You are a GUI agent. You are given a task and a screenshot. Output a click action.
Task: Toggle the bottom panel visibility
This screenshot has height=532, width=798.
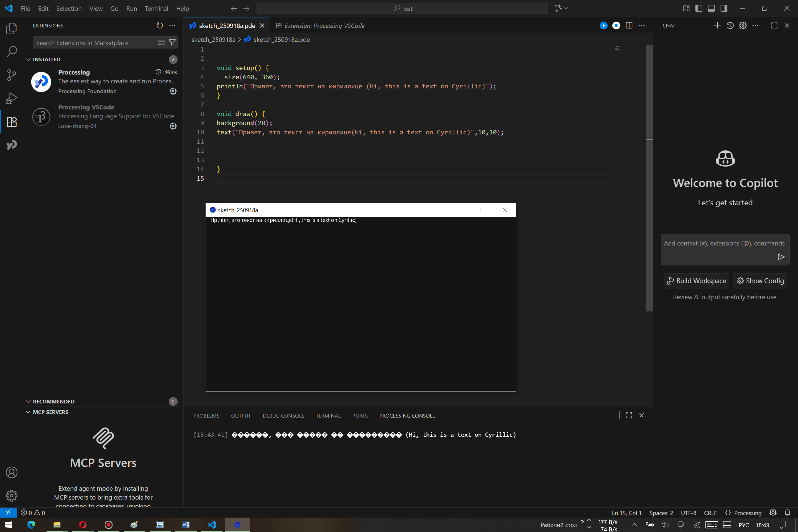point(711,9)
